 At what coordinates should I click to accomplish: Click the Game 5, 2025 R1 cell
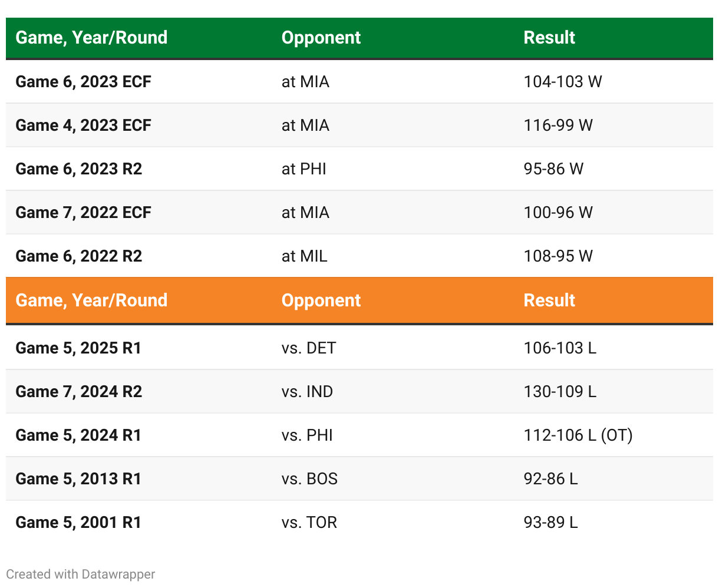(x=78, y=348)
